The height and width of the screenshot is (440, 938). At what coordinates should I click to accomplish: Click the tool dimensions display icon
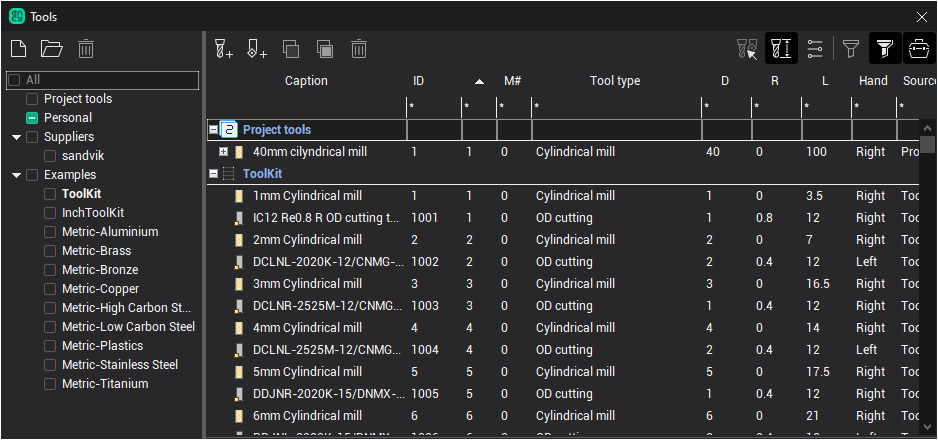tap(781, 48)
